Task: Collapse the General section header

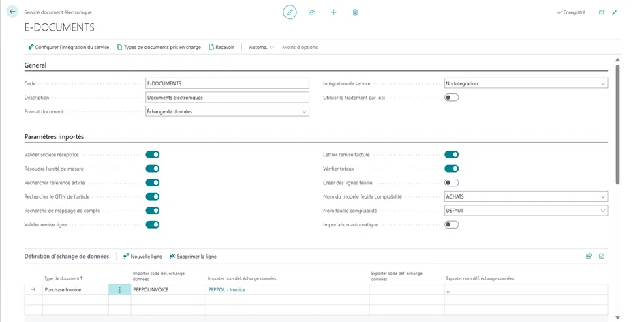Action: click(x=35, y=65)
